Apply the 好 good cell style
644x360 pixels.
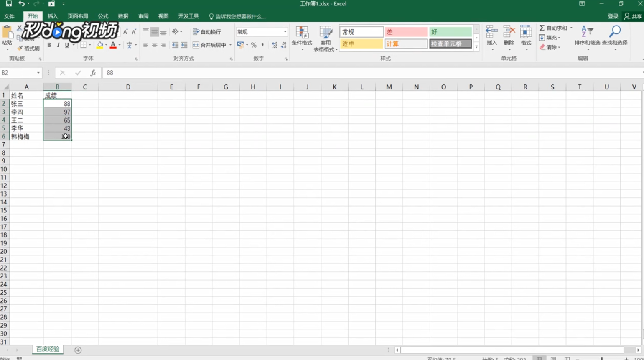pyautogui.click(x=451, y=32)
